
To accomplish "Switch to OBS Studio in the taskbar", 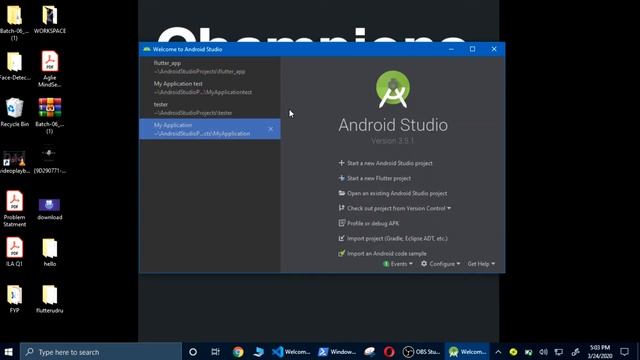I will pyautogui.click(x=422, y=351).
